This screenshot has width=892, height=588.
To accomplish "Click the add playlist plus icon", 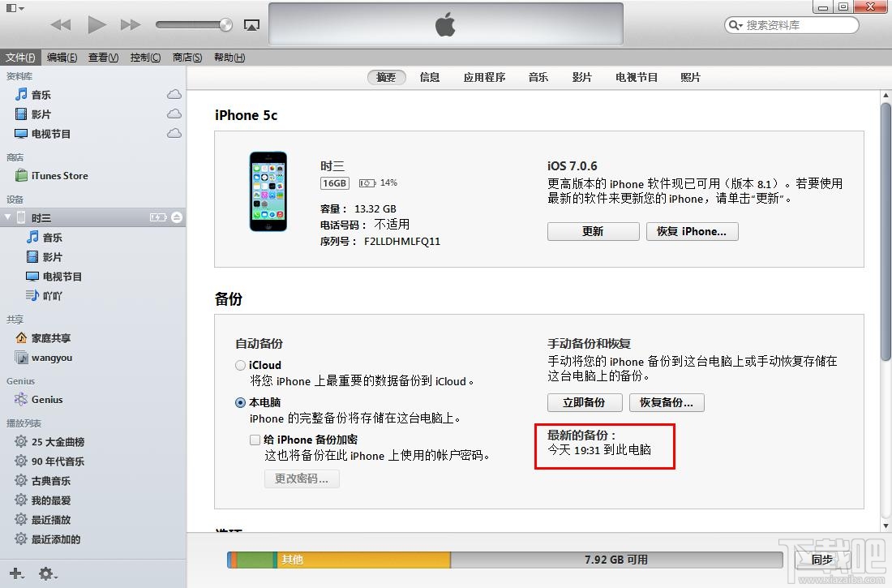I will 15,574.
